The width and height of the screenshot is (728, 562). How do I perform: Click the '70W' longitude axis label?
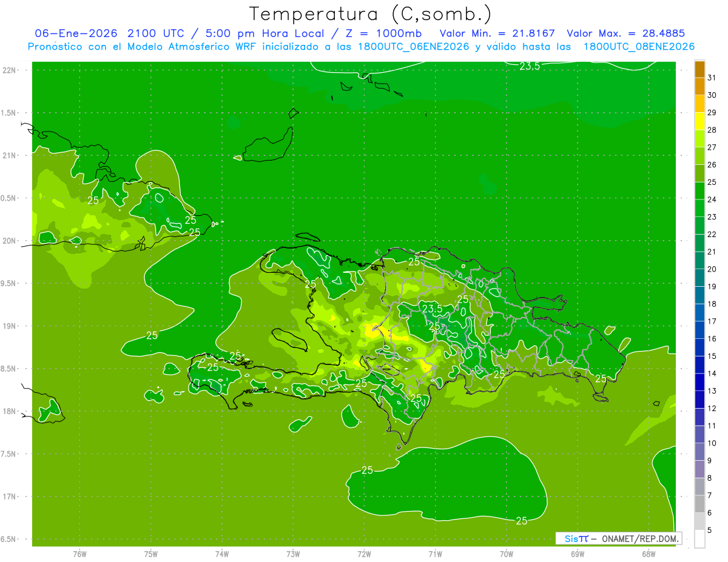[507, 554]
